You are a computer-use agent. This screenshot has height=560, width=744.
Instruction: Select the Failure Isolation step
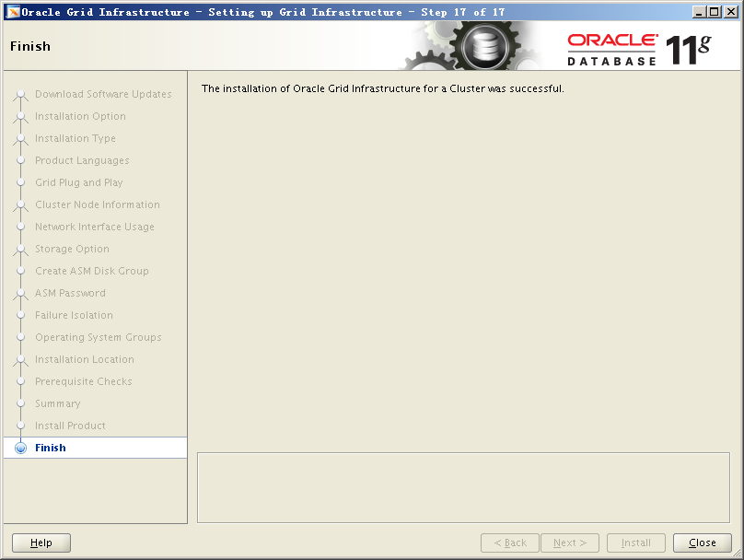tap(74, 315)
